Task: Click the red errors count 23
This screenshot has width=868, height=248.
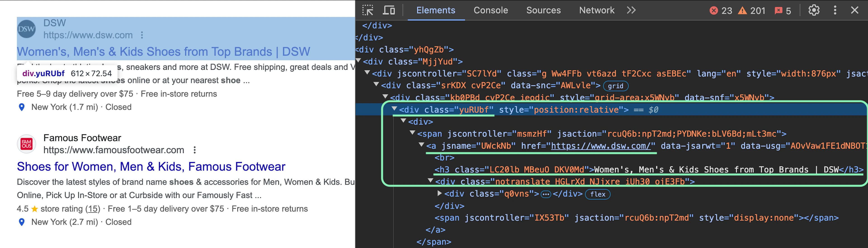Action: (x=721, y=10)
